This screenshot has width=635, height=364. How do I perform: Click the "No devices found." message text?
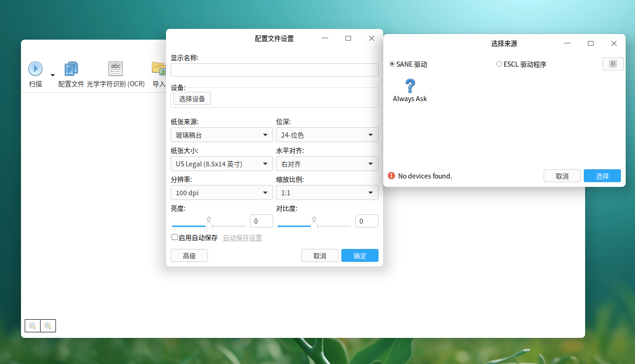point(425,176)
